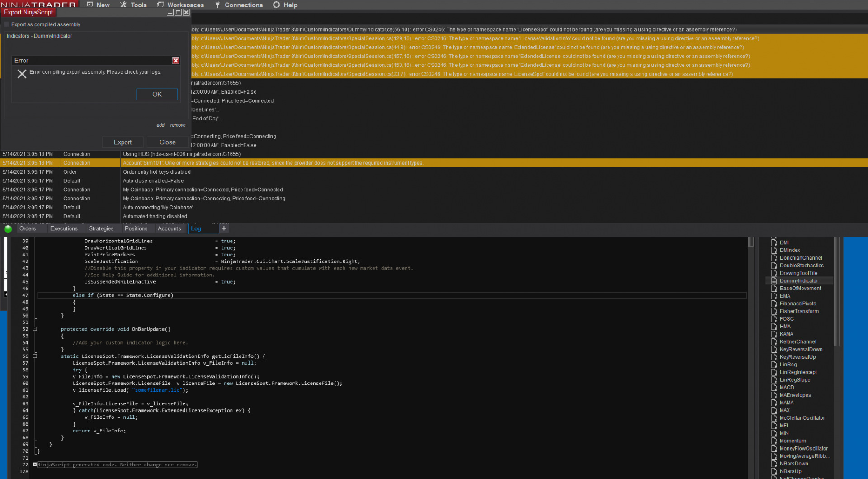Collapse the getLicFileInfo method at line 56

(35, 356)
